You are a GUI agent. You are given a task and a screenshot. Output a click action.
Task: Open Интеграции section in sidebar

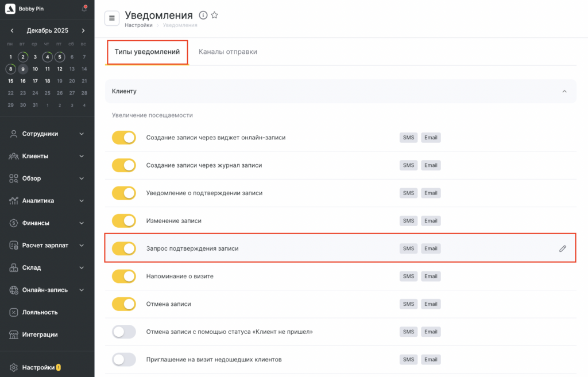coord(40,335)
